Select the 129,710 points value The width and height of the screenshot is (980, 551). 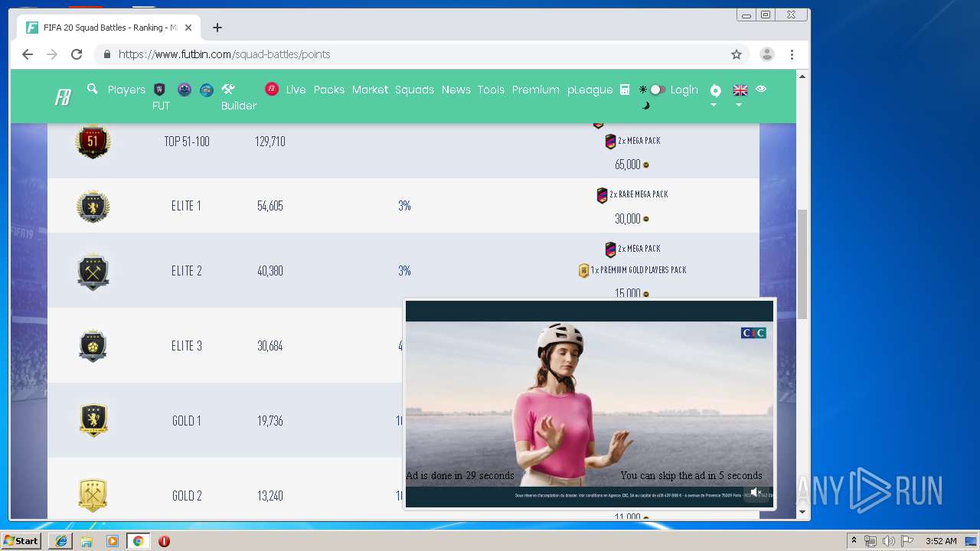coord(269,142)
